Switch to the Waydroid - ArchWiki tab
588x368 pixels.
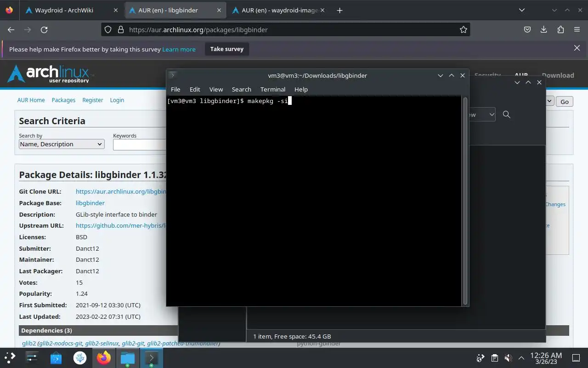tap(72, 10)
